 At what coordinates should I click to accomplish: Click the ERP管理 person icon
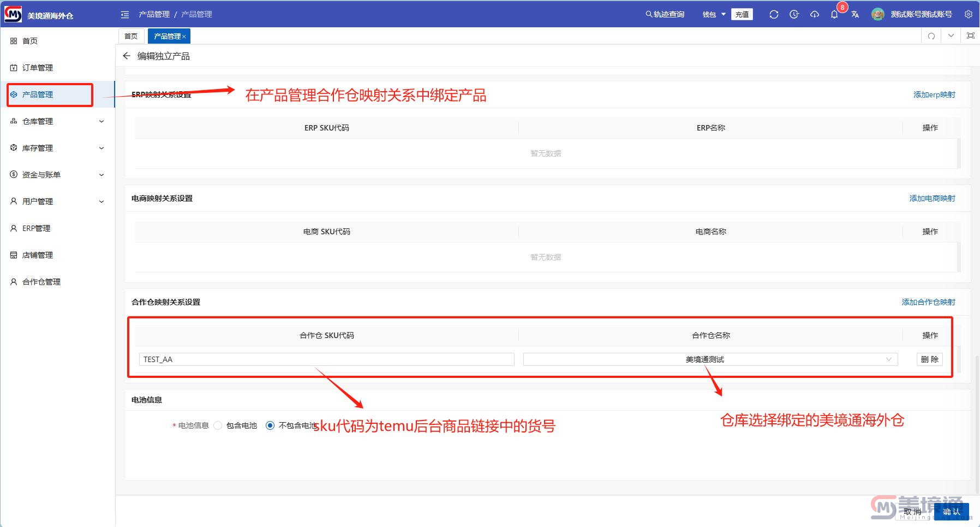coord(14,228)
